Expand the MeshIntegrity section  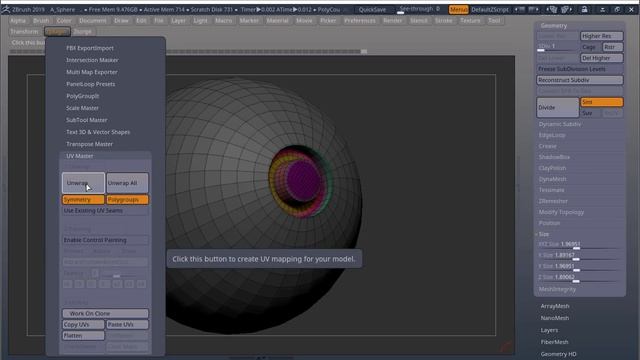[557, 289]
